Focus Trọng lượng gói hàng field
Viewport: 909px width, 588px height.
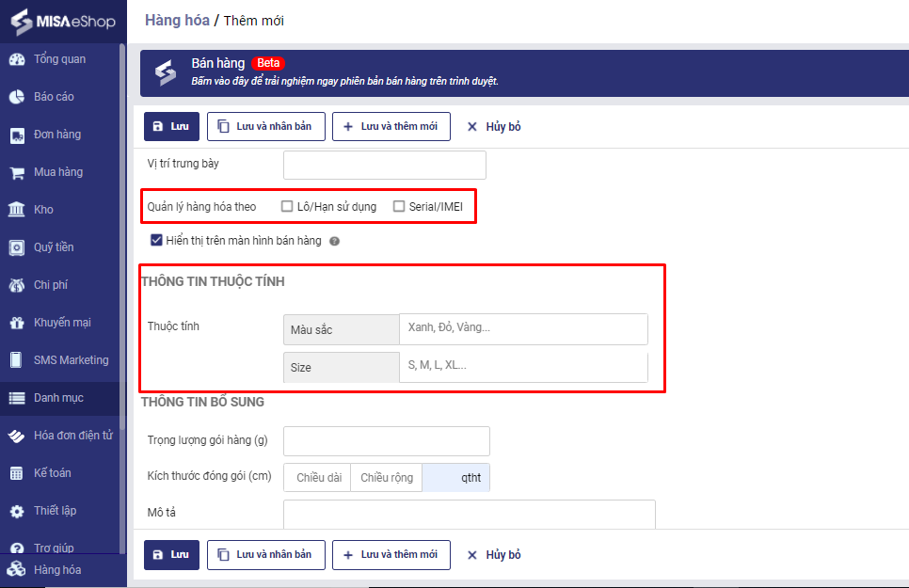(387, 440)
